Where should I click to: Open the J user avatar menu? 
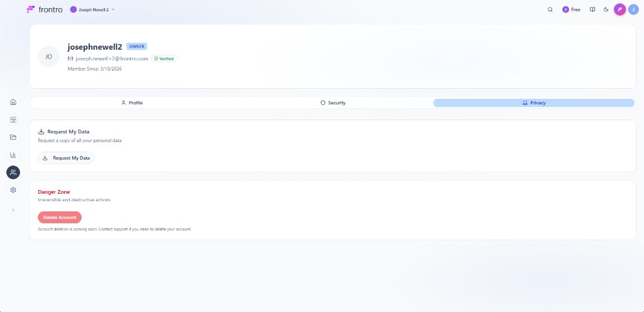point(633,9)
